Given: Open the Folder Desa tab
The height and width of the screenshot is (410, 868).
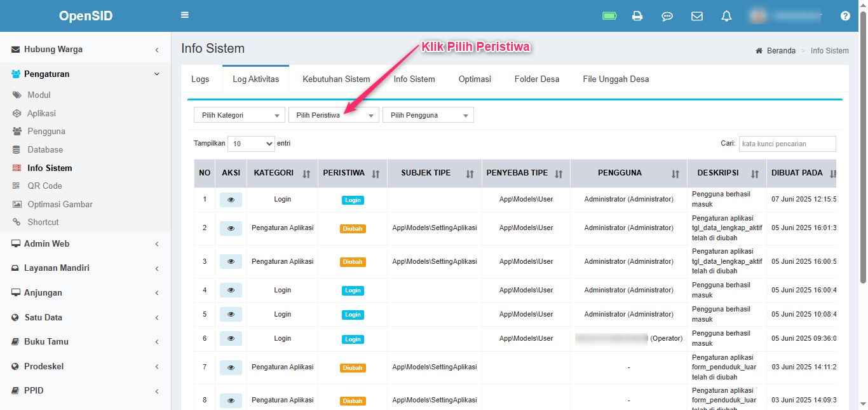Looking at the screenshot, I should (537, 79).
